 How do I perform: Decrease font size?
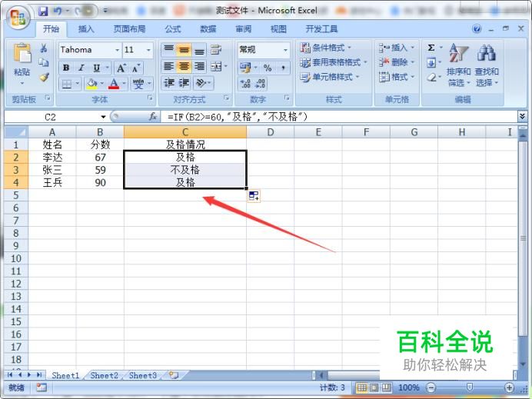[136, 68]
